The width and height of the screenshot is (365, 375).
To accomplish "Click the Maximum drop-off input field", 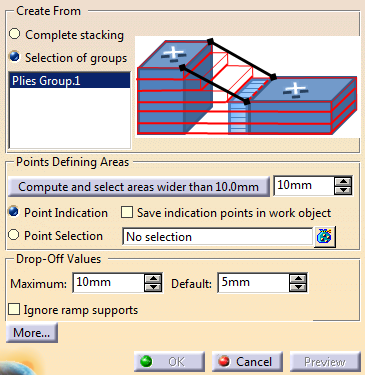I will point(109,283).
